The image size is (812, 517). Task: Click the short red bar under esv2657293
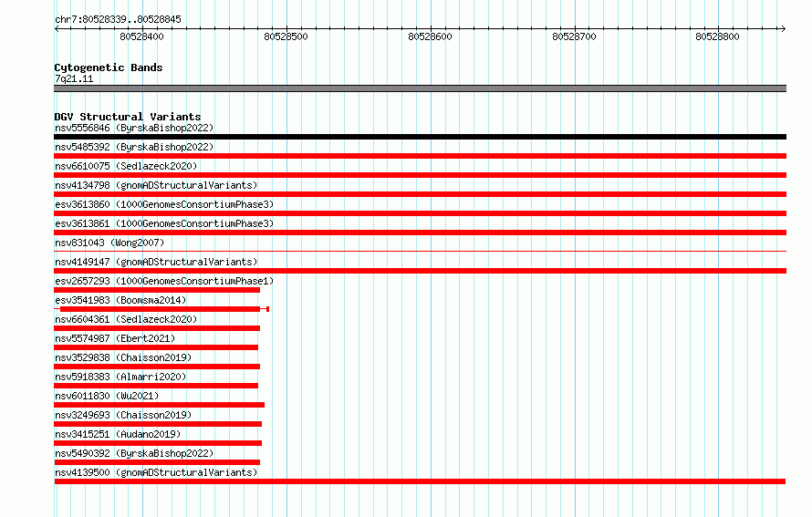tap(157, 290)
